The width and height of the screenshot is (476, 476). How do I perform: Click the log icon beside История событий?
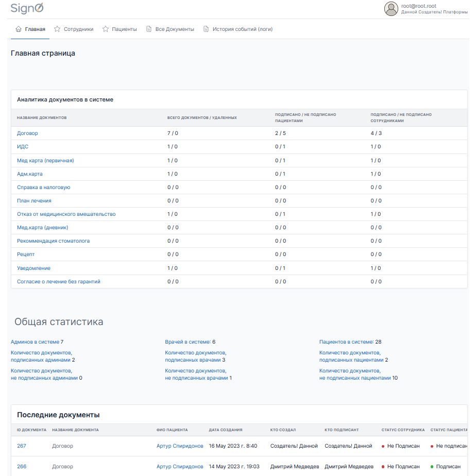click(206, 29)
